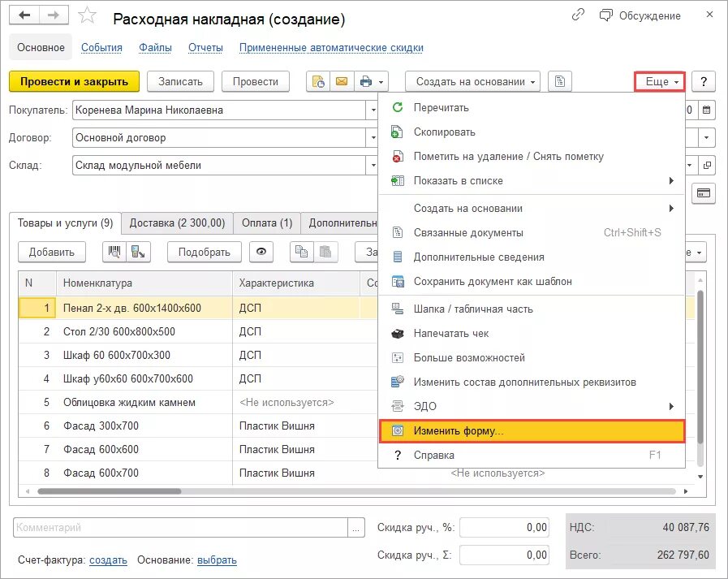Toggle the eye visibility button
This screenshot has width=728, height=579.
261,252
